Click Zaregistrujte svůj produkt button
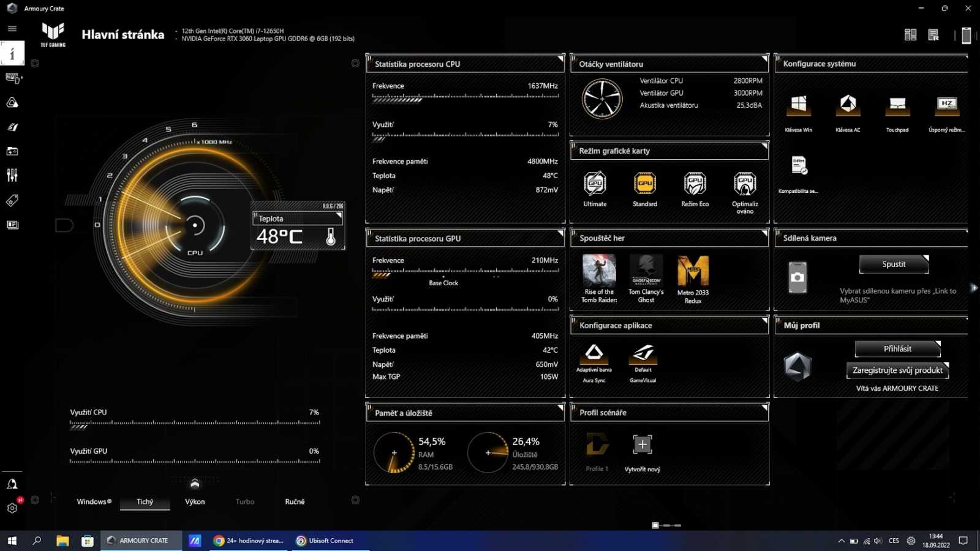This screenshot has height=551, width=980. pyautogui.click(x=898, y=370)
